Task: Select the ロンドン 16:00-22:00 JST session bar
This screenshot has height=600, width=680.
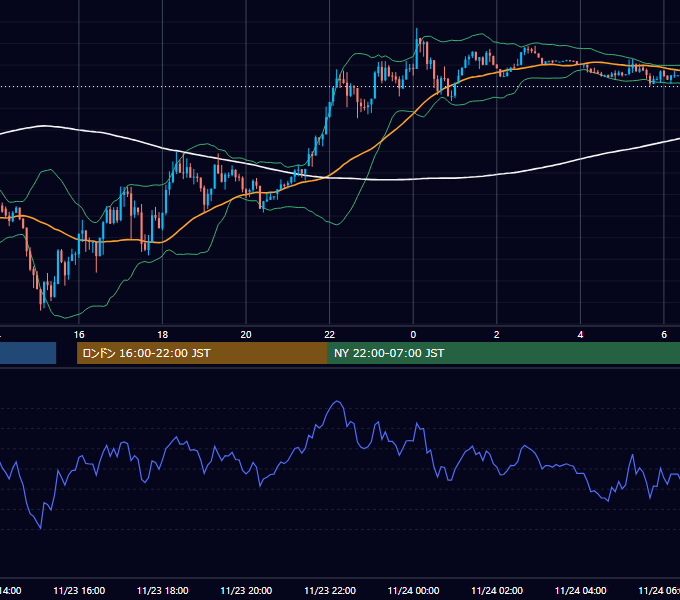Action: [x=202, y=353]
